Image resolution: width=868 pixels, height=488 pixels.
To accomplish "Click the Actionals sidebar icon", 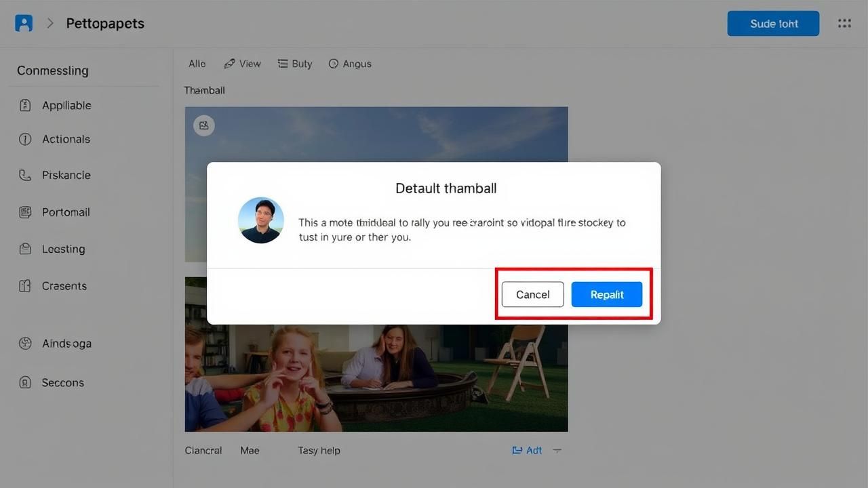I will pos(25,139).
